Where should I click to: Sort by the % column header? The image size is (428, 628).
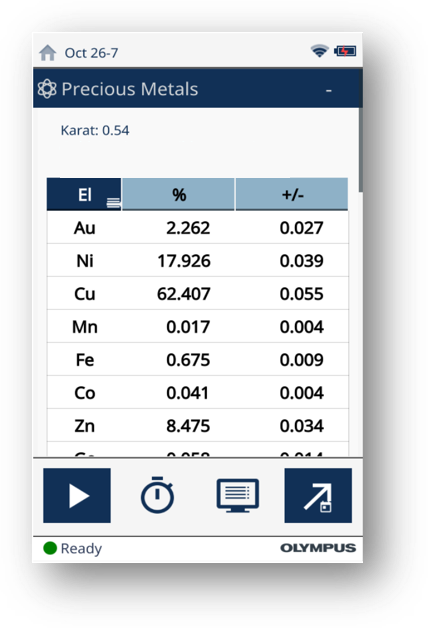(x=179, y=195)
